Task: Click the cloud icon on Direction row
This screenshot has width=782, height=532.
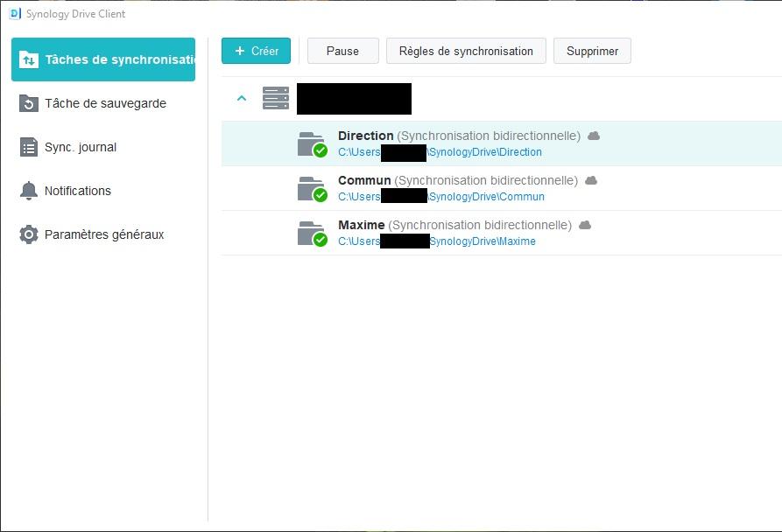Action: tap(594, 136)
